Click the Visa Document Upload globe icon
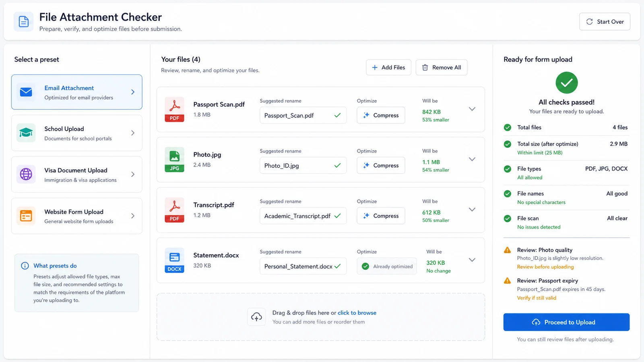 pyautogui.click(x=26, y=174)
